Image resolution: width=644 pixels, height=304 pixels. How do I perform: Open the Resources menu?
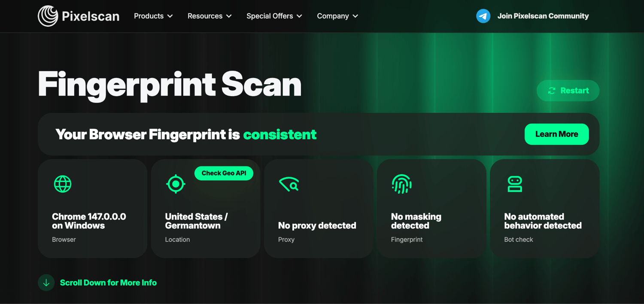click(210, 16)
